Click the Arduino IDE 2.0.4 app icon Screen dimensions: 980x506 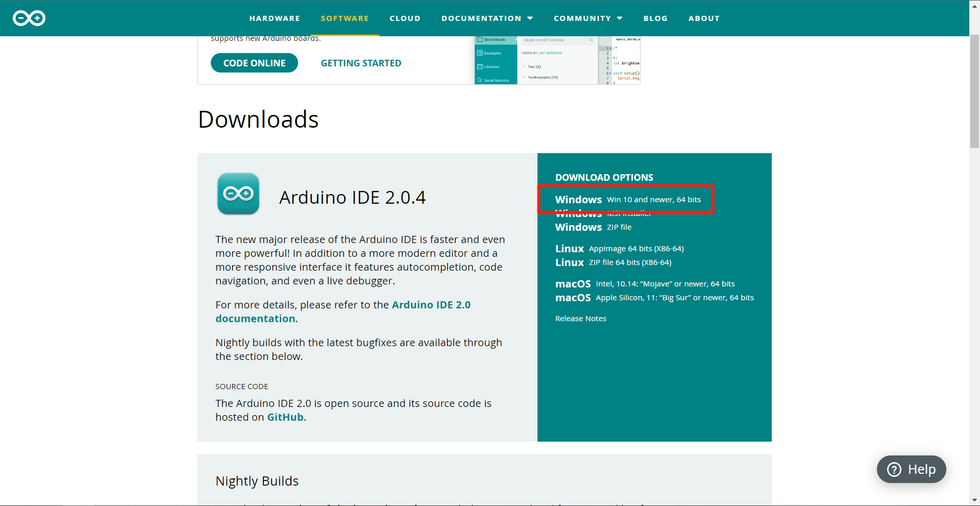(238, 194)
